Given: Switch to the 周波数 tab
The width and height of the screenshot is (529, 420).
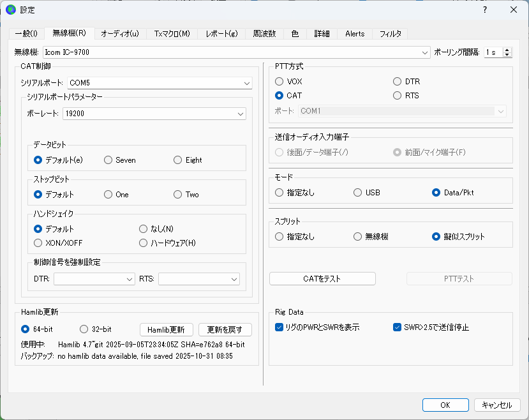Looking at the screenshot, I should pyautogui.click(x=264, y=34).
